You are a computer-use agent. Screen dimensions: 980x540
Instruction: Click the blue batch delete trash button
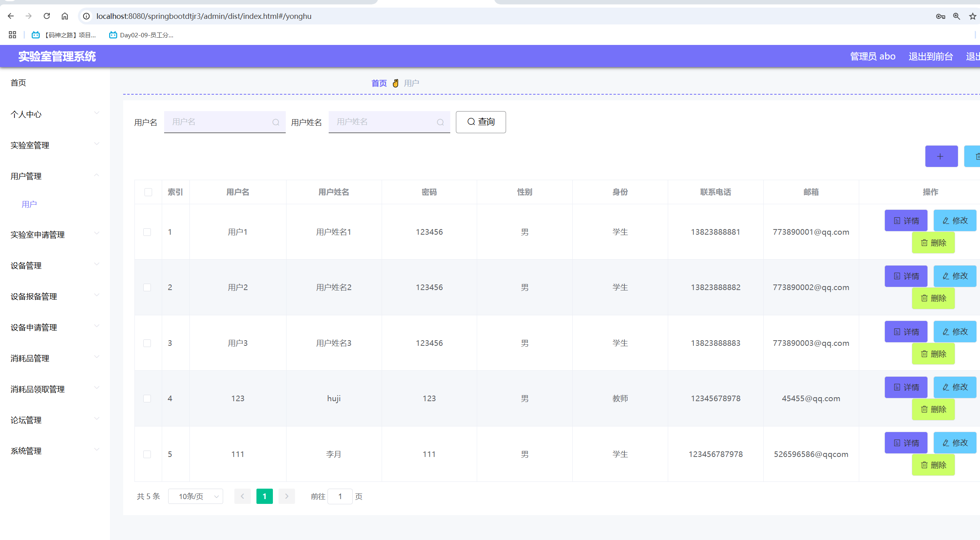(973, 156)
